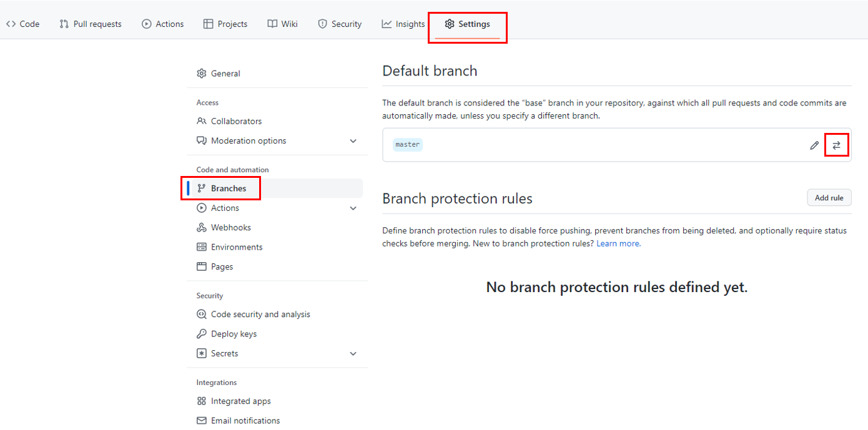This screenshot has height=430, width=868.
Task: Open the Webhooks settings
Action: tap(231, 227)
